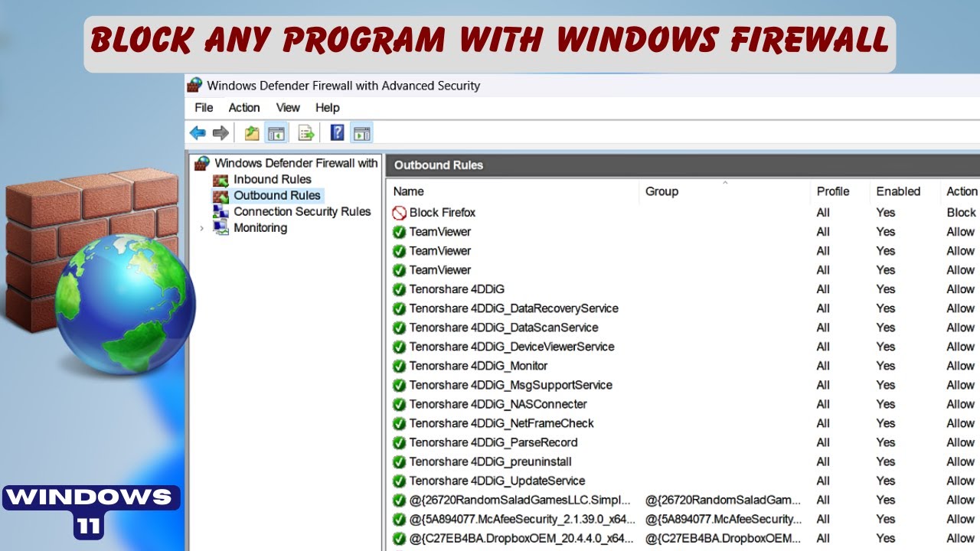Image resolution: width=980 pixels, height=551 pixels.
Task: Click green check icon for @{5A894077.McAfeeSecurity rule
Action: coord(399,519)
